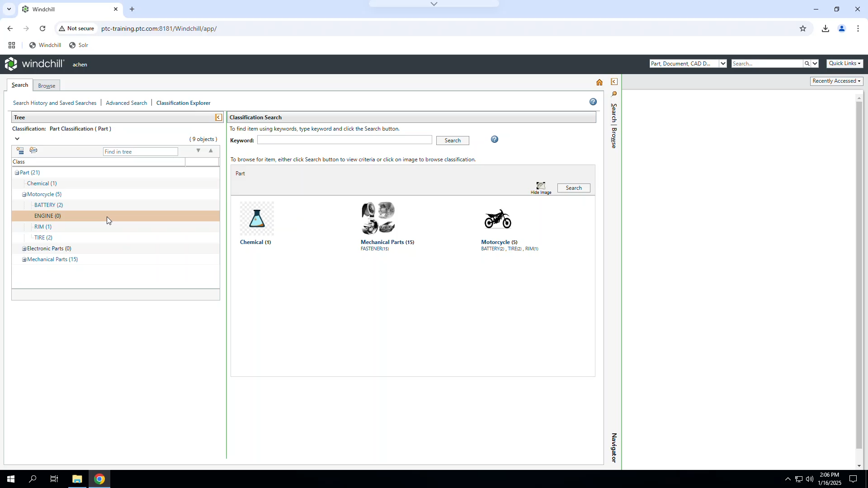Image resolution: width=868 pixels, height=488 pixels.
Task: Focus the Find in tree field
Action: [x=141, y=152]
